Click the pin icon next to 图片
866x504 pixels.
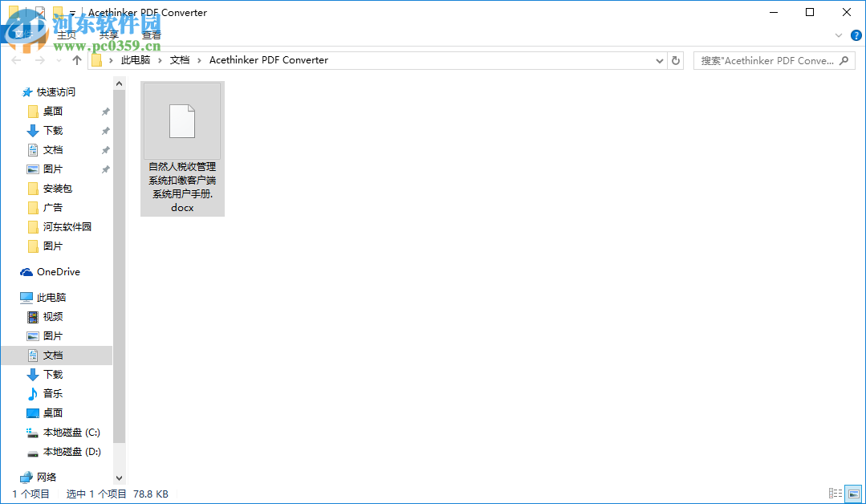point(104,169)
